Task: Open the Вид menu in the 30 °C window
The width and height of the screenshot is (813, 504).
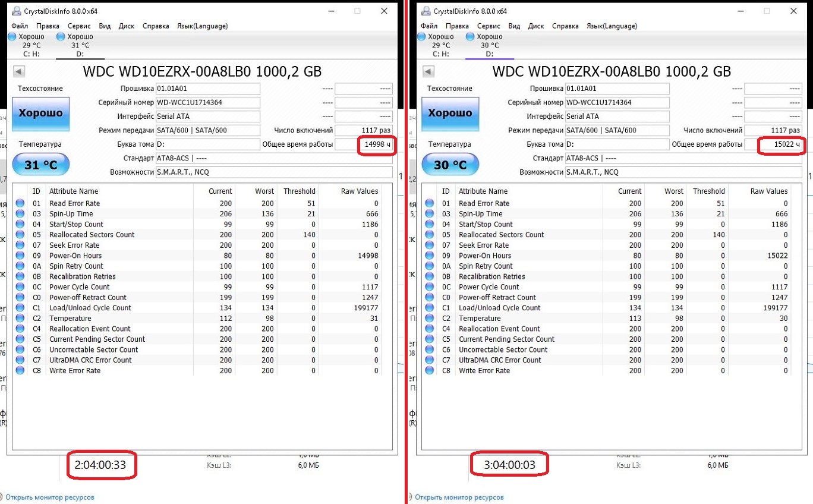Action: coord(515,26)
